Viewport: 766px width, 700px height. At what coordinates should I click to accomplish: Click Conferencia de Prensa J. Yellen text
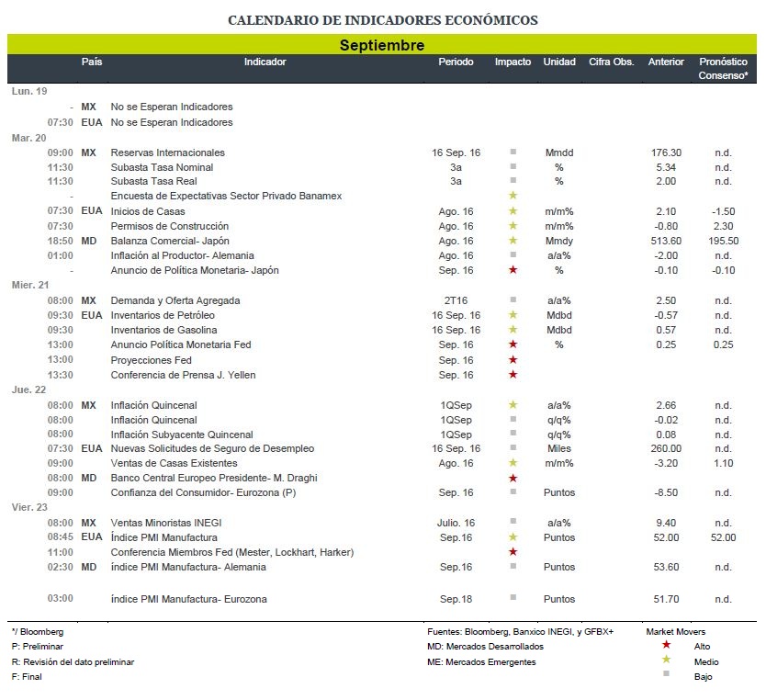[183, 375]
